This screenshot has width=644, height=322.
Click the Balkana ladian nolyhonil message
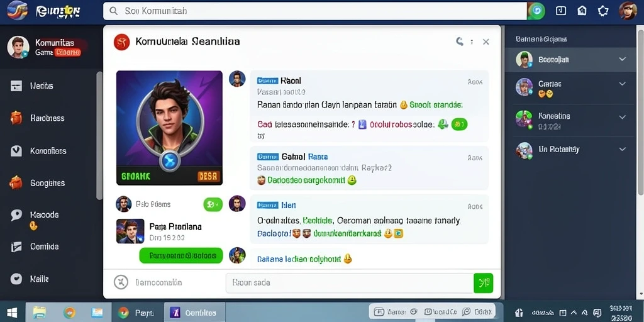(299, 259)
